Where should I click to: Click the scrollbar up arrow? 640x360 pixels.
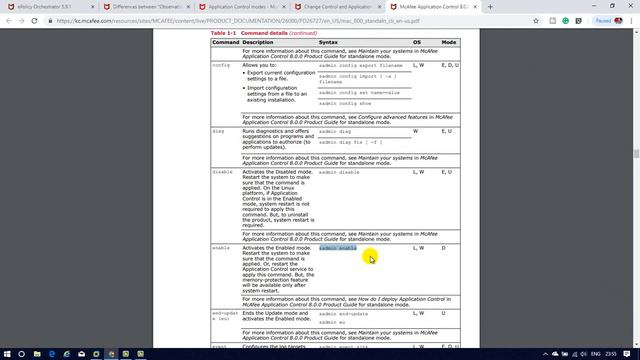tap(636, 32)
